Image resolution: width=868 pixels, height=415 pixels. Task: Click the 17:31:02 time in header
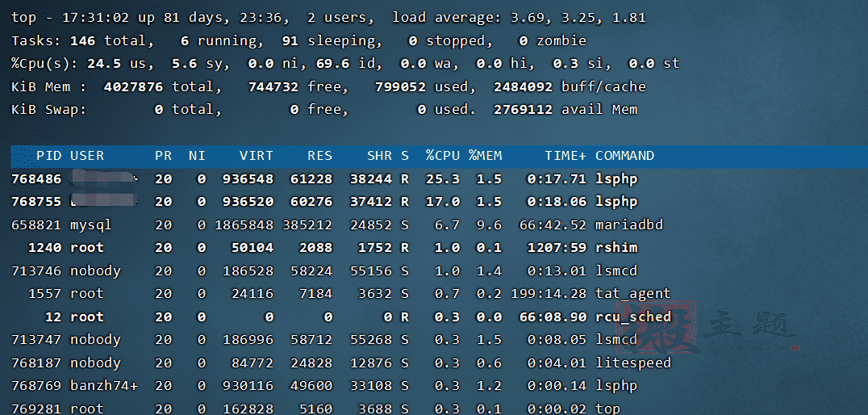(x=95, y=18)
